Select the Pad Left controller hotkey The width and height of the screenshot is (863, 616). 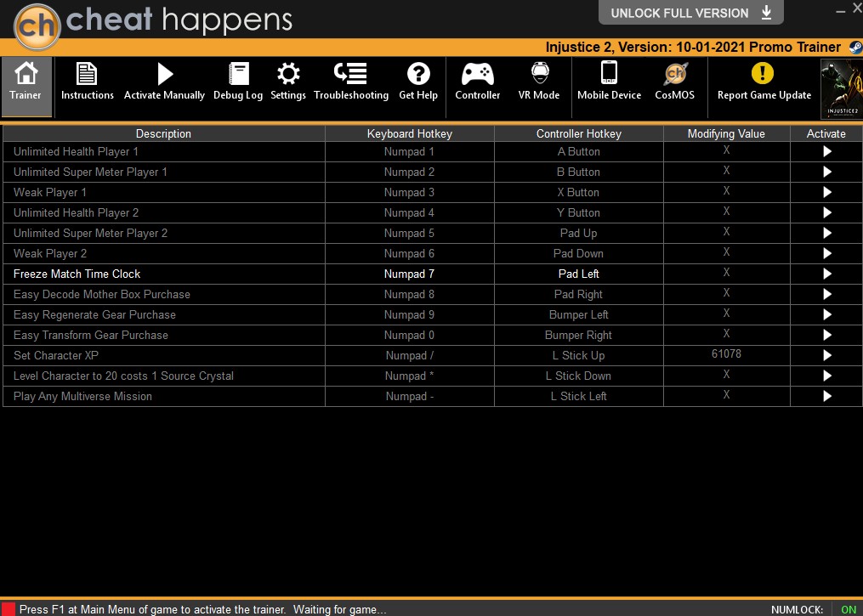[x=578, y=274]
